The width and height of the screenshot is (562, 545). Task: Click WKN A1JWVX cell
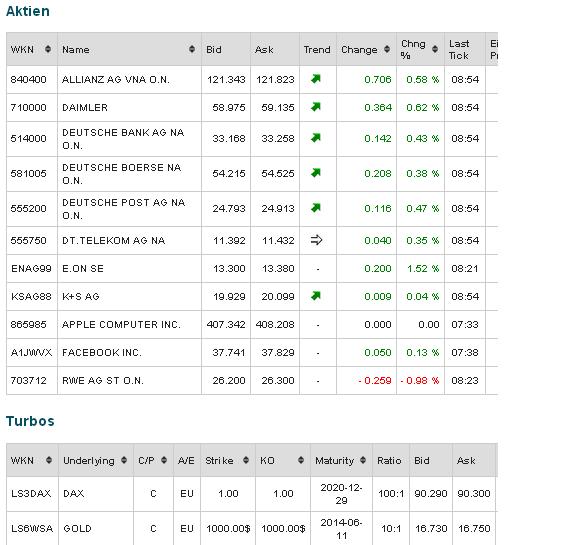point(32,352)
